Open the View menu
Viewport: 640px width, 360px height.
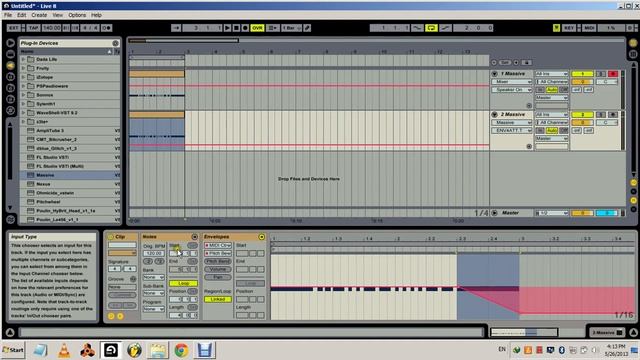tap(58, 15)
